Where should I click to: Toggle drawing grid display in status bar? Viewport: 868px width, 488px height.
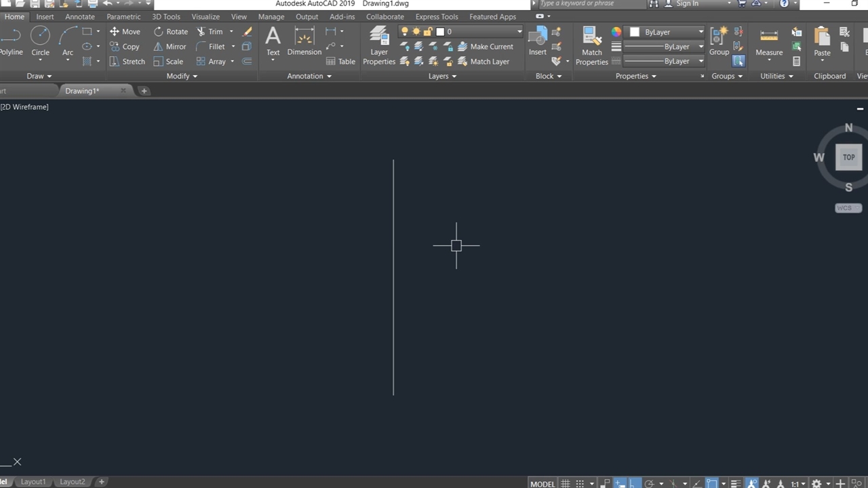(x=566, y=483)
